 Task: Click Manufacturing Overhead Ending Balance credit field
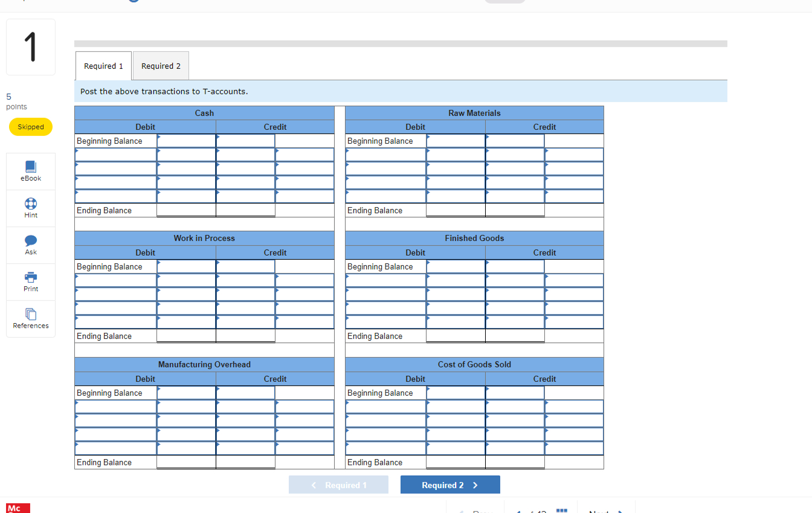click(245, 462)
